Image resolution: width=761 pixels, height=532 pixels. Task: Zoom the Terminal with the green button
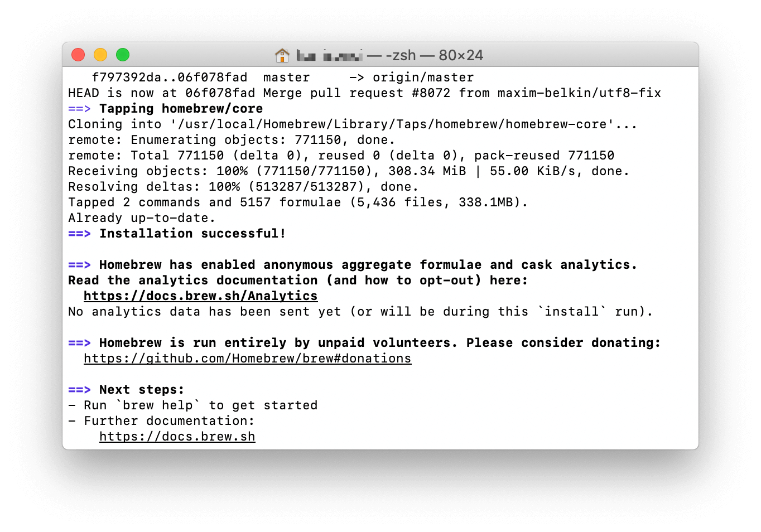point(123,55)
